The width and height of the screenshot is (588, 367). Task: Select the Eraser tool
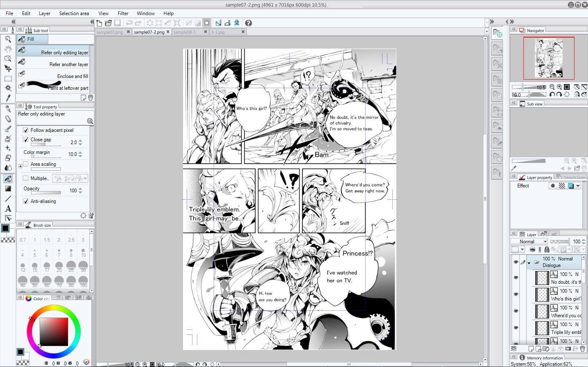pyautogui.click(x=8, y=158)
